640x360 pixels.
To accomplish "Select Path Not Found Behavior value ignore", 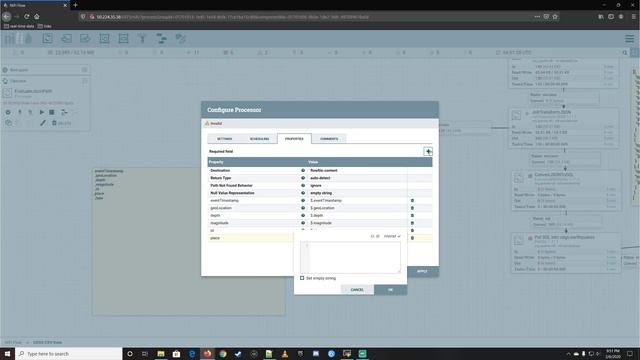I will coord(316,185).
